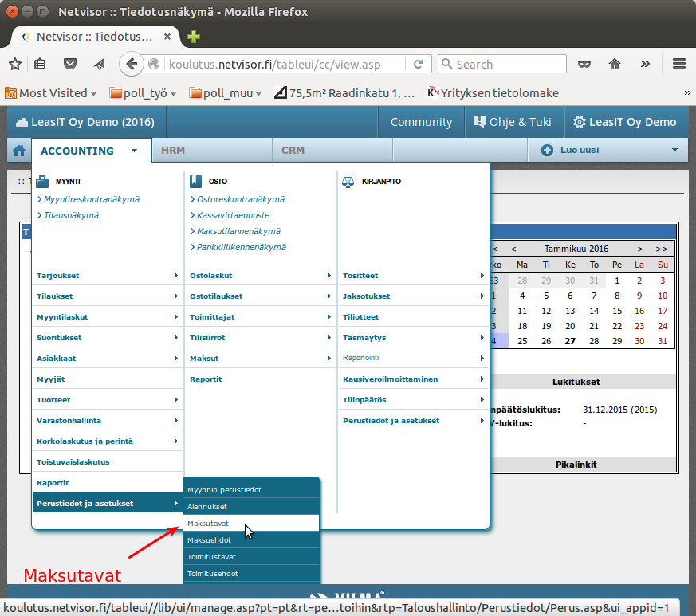Image resolution: width=696 pixels, height=616 pixels.
Task: Click the Netvisor home icon
Action: [18, 151]
